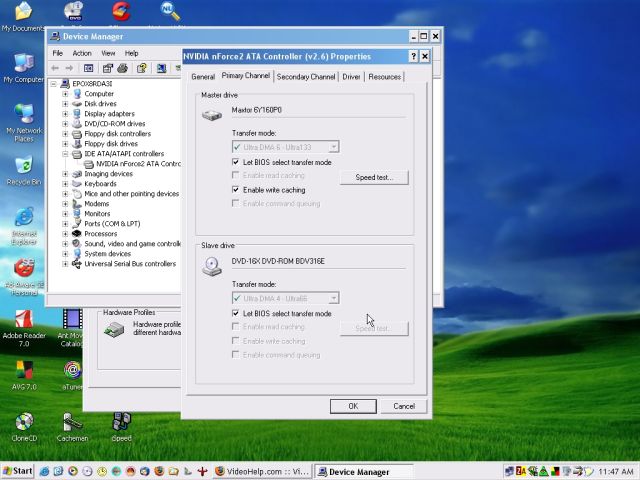Click the Forward arrow in Device Manager toolbar
Viewport: 640px width, 480px height.
[69, 68]
